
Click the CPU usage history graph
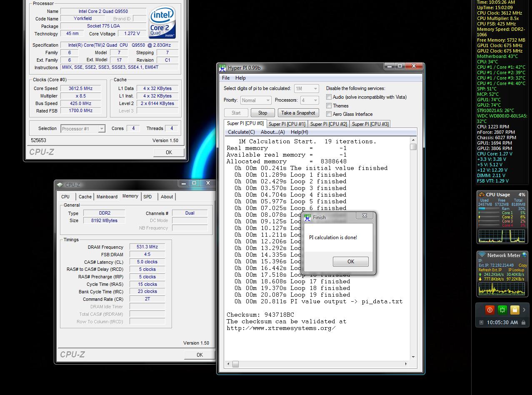pos(502,235)
